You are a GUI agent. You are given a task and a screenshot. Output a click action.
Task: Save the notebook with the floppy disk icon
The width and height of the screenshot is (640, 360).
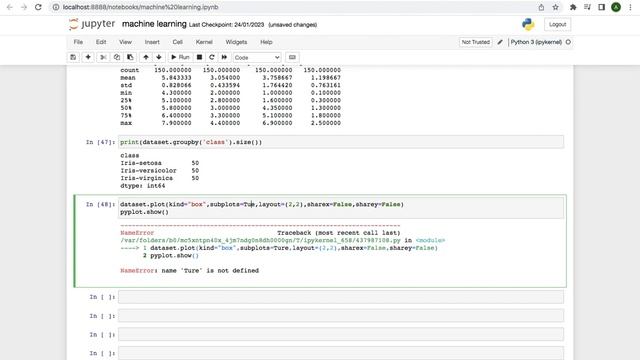(x=73, y=58)
